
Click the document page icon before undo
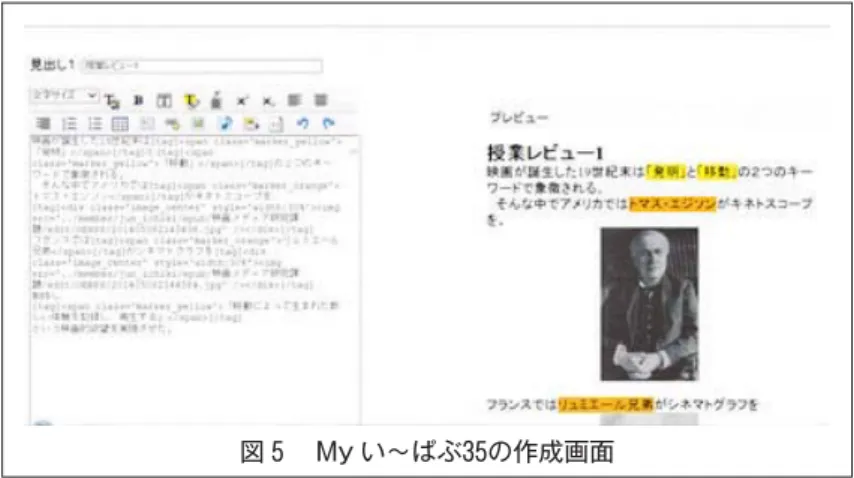pos(277,124)
